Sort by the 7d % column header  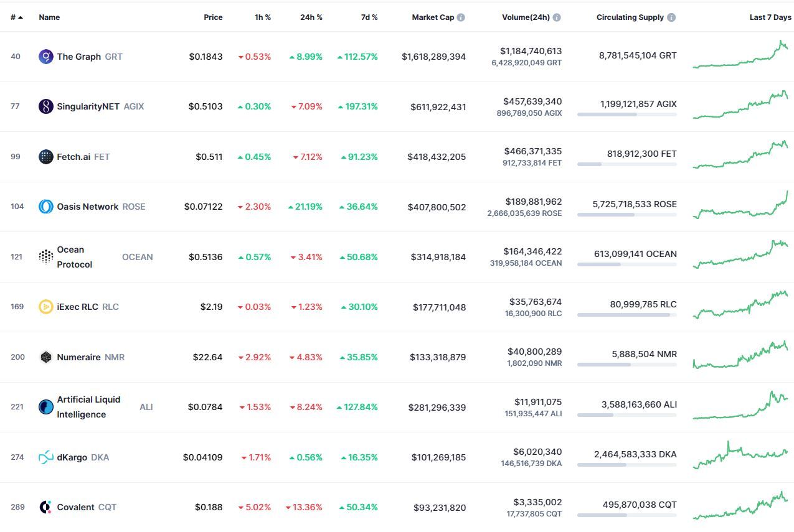369,17
